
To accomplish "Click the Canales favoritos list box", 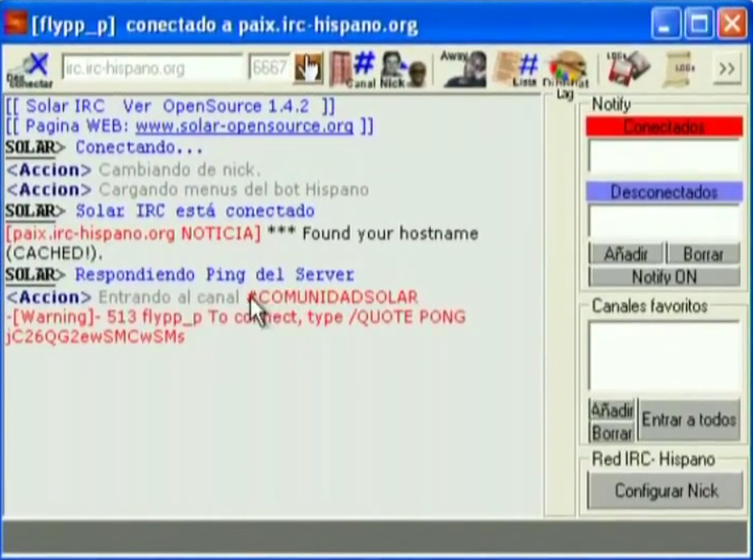I will tap(665, 358).
